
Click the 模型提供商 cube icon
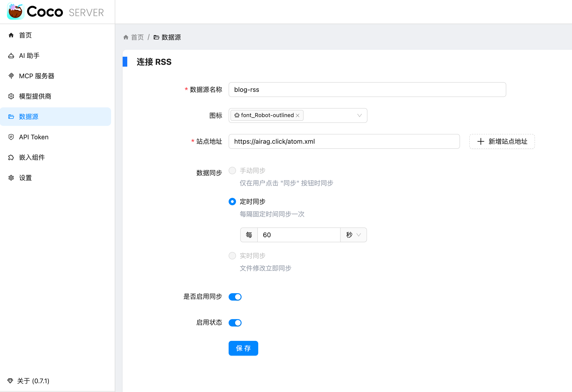click(x=11, y=96)
